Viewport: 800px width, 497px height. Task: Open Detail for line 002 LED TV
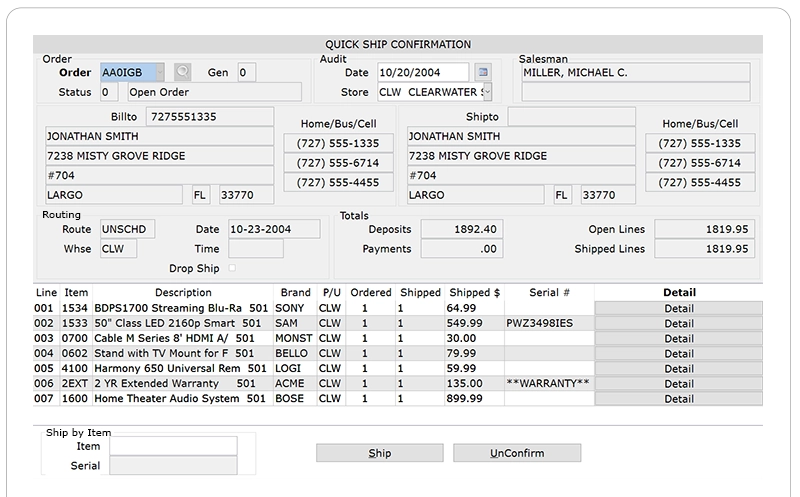pos(678,324)
